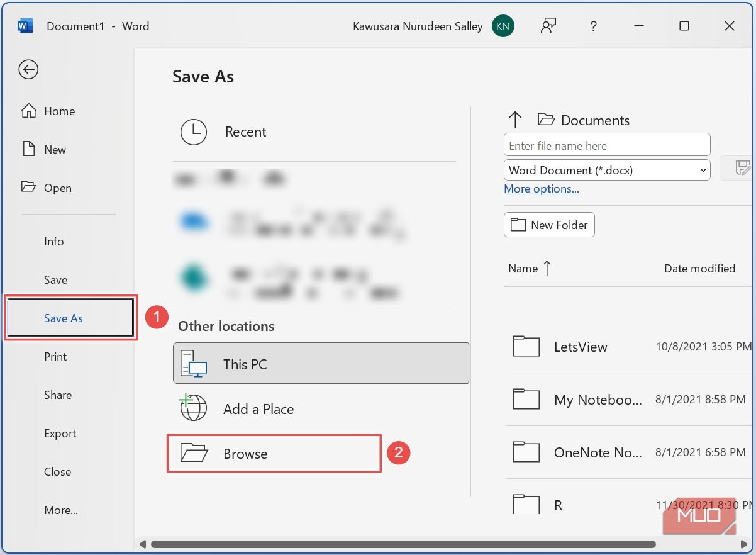756x555 pixels.
Task: Click the up arrow beside Documents
Action: [515, 120]
